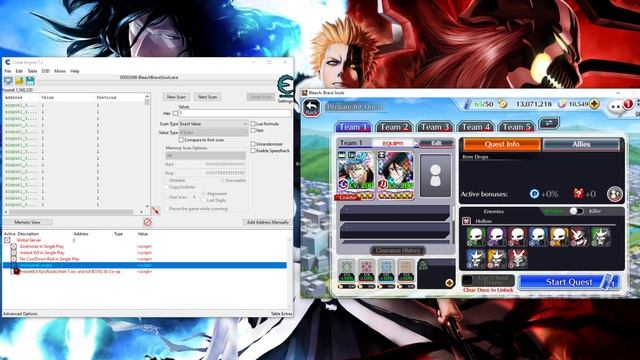This screenshot has width=640, height=360.
Task: Select the Quest Info tab
Action: pos(502,144)
